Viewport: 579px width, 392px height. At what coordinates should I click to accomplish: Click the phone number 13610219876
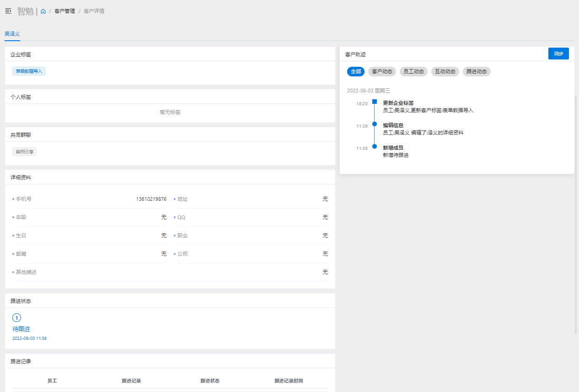click(x=151, y=199)
